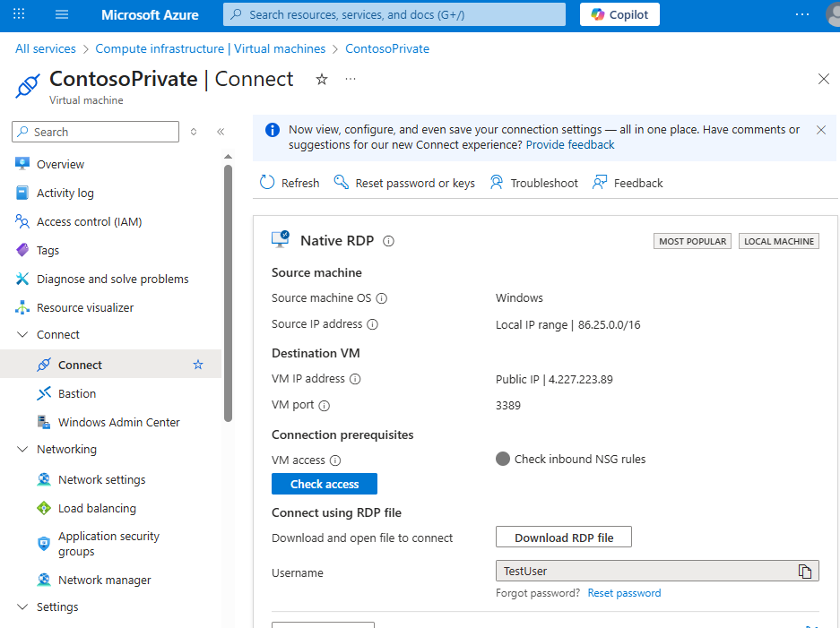Viewport: 840px width, 628px height.
Task: Focus the global search resources field
Action: (x=394, y=14)
